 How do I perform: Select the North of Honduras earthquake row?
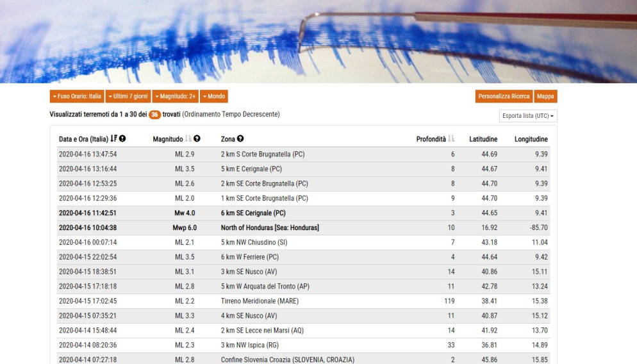tap(270, 228)
